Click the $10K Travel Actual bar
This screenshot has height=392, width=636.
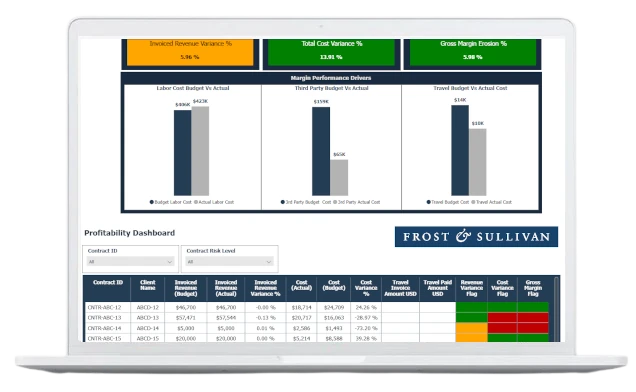coord(478,162)
